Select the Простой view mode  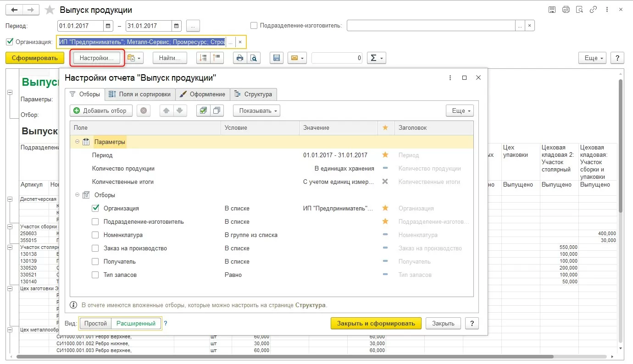click(x=95, y=323)
